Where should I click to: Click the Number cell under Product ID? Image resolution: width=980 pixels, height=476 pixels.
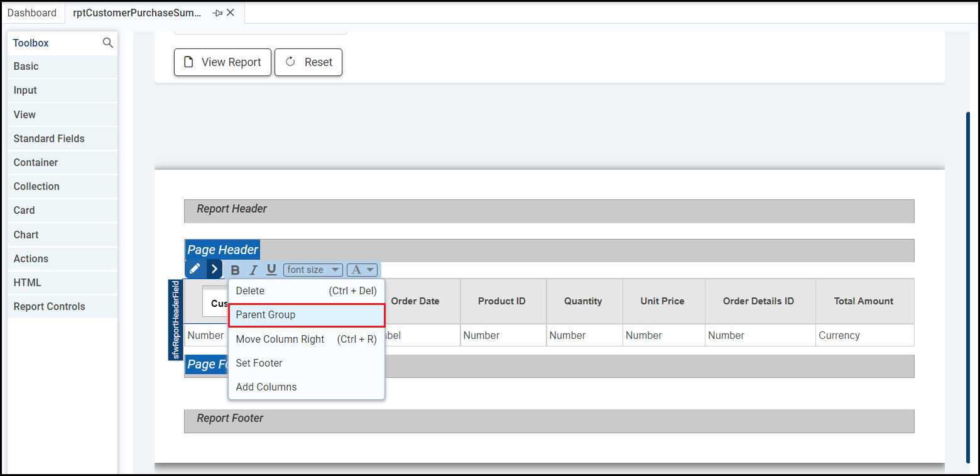(503, 335)
